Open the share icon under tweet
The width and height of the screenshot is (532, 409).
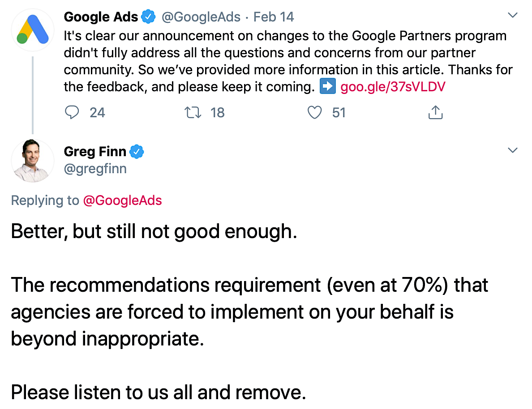(436, 112)
